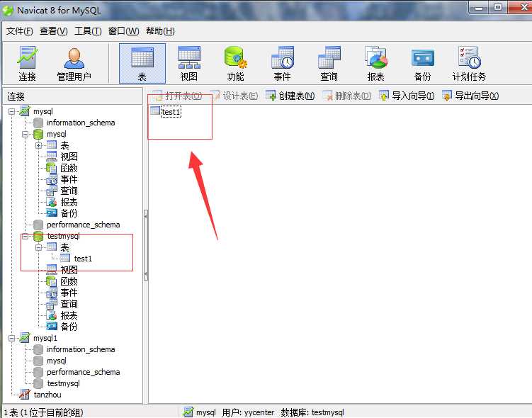This screenshot has width=532, height=418.
Task: Select the 表 (Table) toolbar button
Action: click(142, 64)
